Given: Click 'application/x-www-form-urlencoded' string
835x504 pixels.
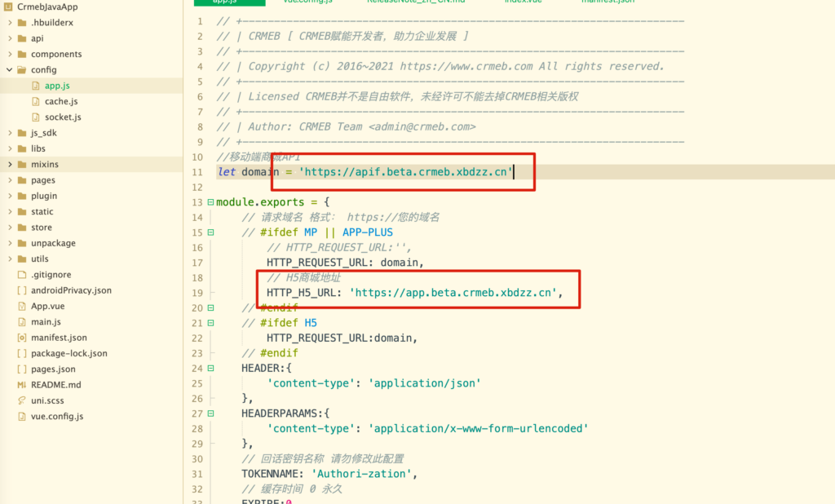Looking at the screenshot, I should click(x=478, y=429).
